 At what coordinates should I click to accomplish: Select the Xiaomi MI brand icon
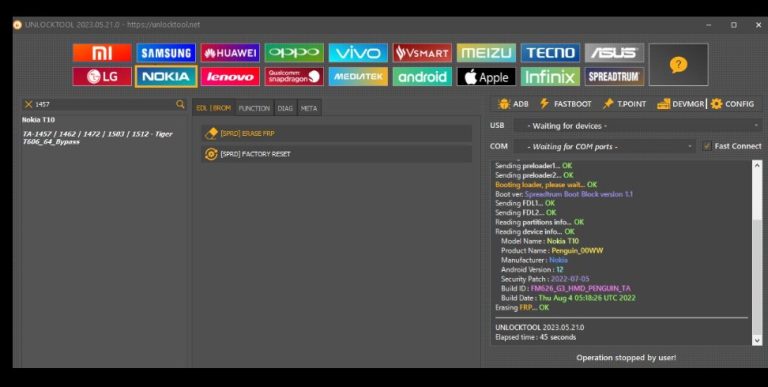point(102,53)
